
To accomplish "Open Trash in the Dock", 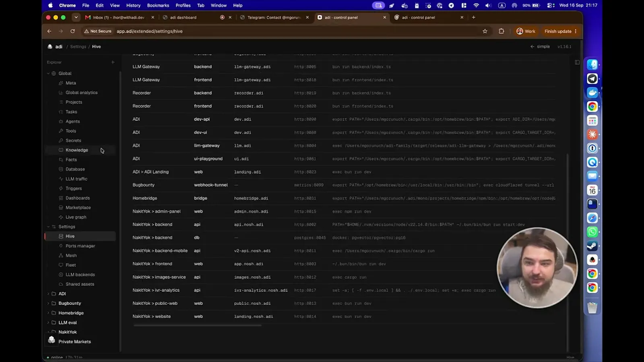I will (592, 308).
